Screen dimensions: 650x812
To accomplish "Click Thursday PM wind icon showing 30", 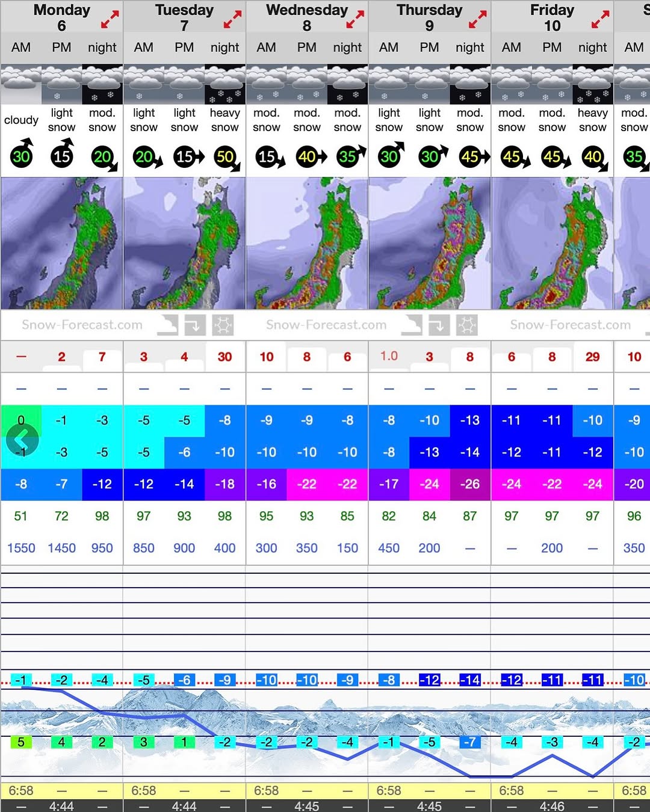I will 433,156.
